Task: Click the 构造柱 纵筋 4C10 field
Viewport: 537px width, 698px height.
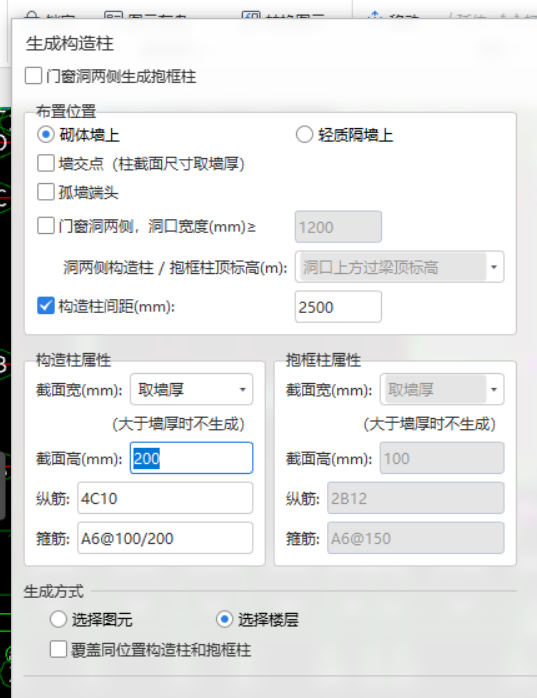Action: (x=165, y=498)
